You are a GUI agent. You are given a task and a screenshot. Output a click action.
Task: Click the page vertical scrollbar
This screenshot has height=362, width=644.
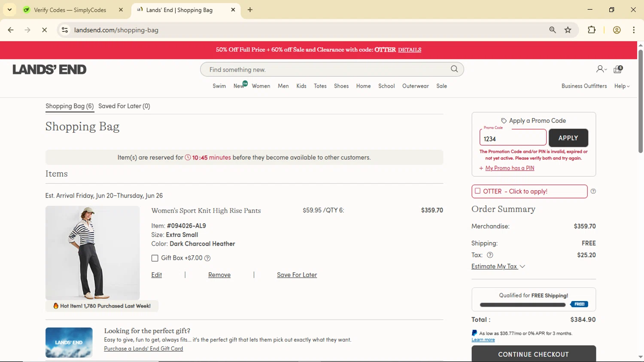tap(641, 101)
